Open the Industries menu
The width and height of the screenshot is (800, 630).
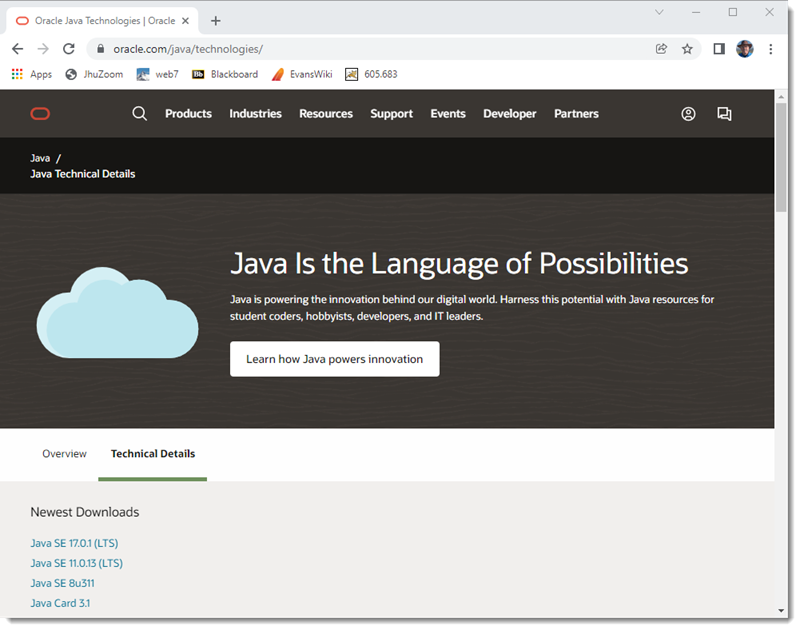tap(255, 114)
